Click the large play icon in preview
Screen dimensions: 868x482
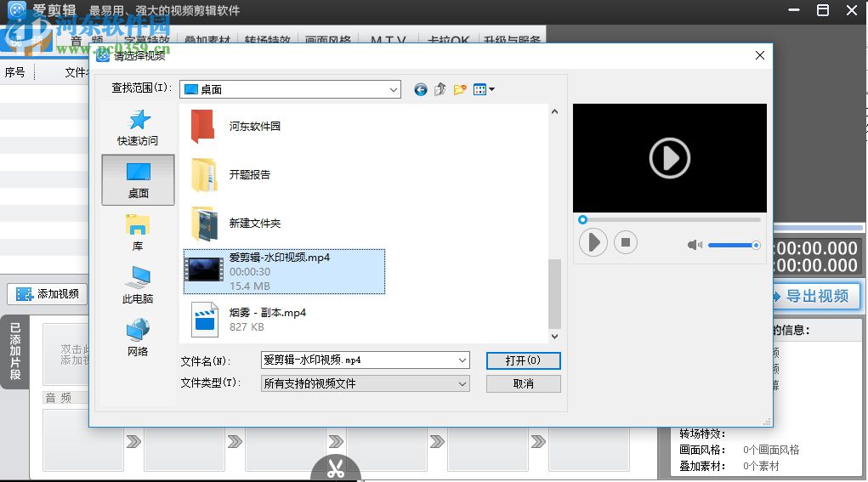pyautogui.click(x=669, y=158)
